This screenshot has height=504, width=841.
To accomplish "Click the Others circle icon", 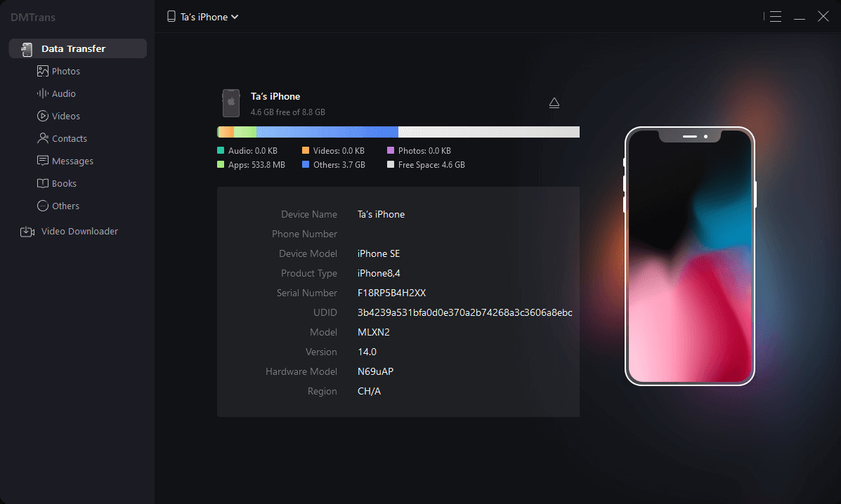I will pyautogui.click(x=42, y=206).
